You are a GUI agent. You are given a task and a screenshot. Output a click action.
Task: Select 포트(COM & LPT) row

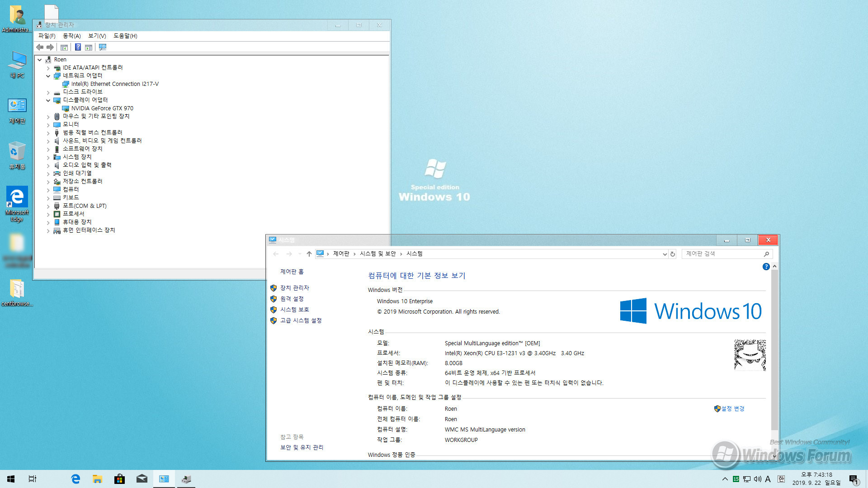click(85, 206)
